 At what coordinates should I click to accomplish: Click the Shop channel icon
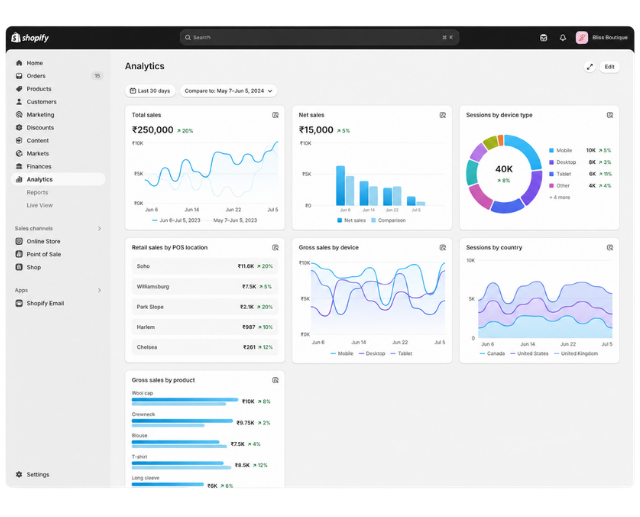19,267
